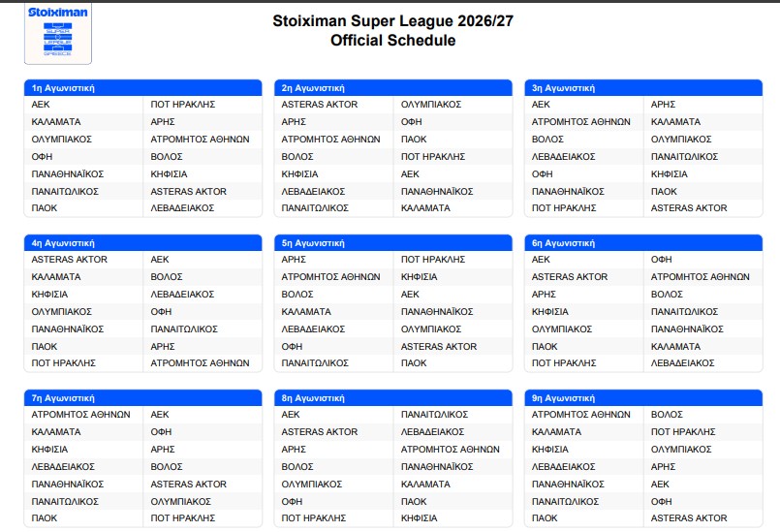Click ΠΑΝΑΘΗΝΑΪΚΟΣ home team in 7η Αγωνιστική

68,484
